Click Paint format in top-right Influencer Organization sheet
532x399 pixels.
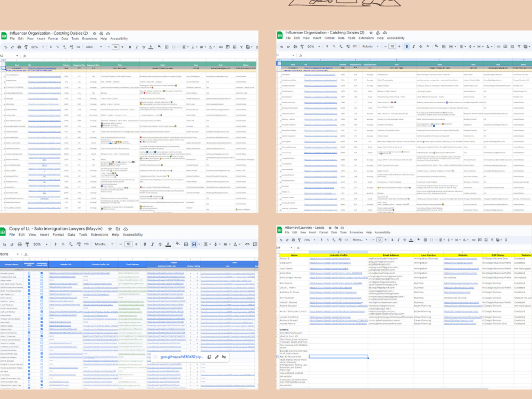(302, 46)
